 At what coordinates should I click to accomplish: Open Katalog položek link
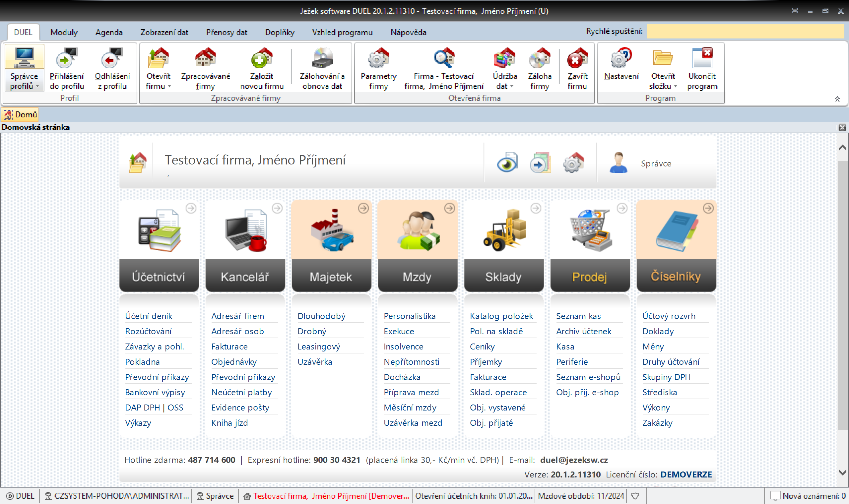501,316
